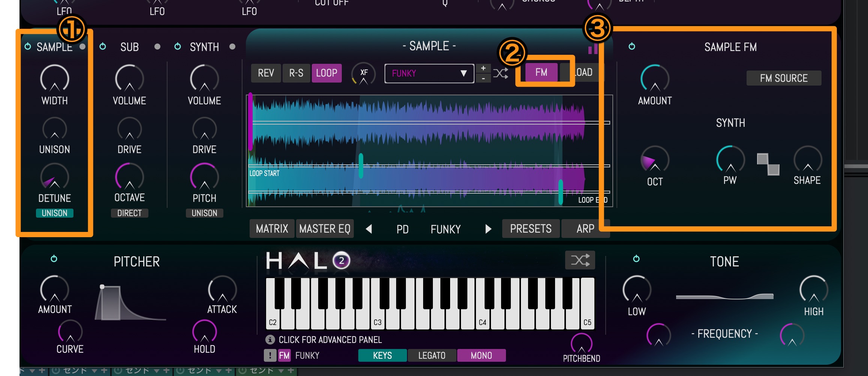This screenshot has height=376, width=868.
Task: Toggle the SAMPLE layer power icon
Action: coord(28,47)
